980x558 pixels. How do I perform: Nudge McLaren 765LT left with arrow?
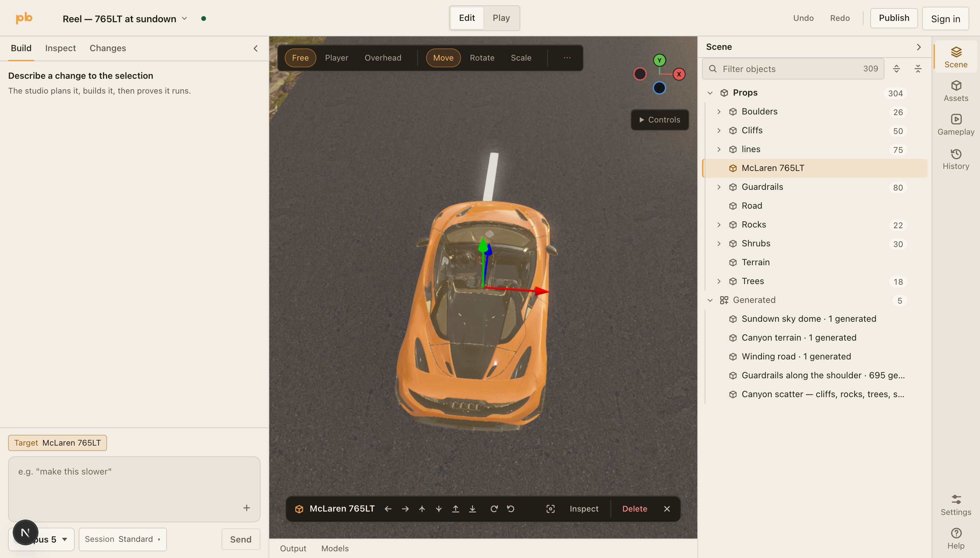(x=388, y=509)
